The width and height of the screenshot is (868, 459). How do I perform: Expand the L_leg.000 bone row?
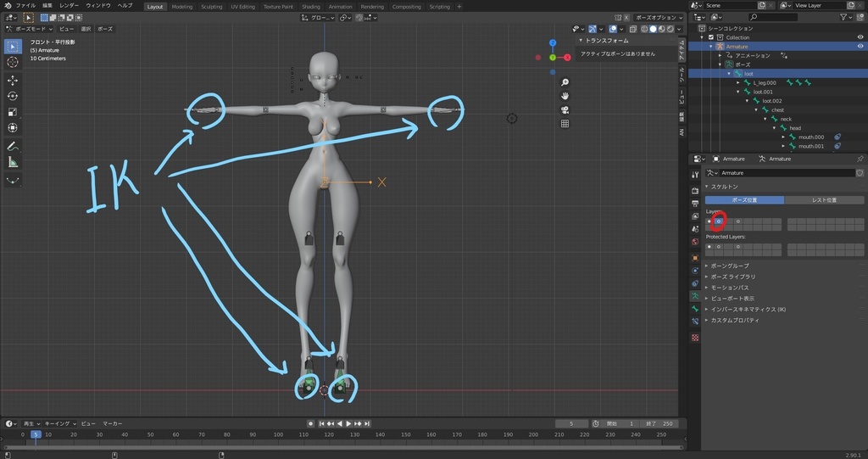[738, 82]
